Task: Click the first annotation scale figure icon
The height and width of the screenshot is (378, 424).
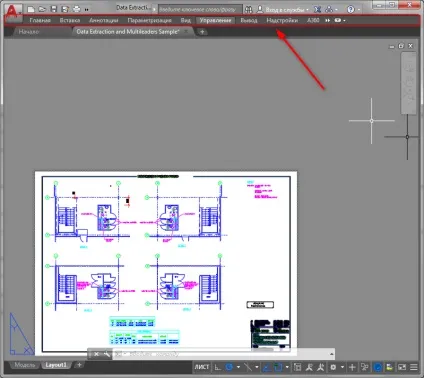Action: pyautogui.click(x=309, y=367)
